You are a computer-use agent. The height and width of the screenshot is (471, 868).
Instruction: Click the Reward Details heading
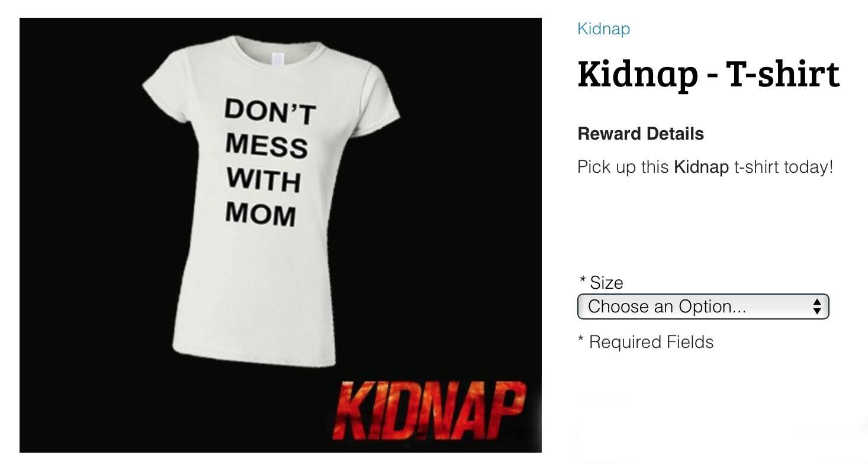point(641,134)
